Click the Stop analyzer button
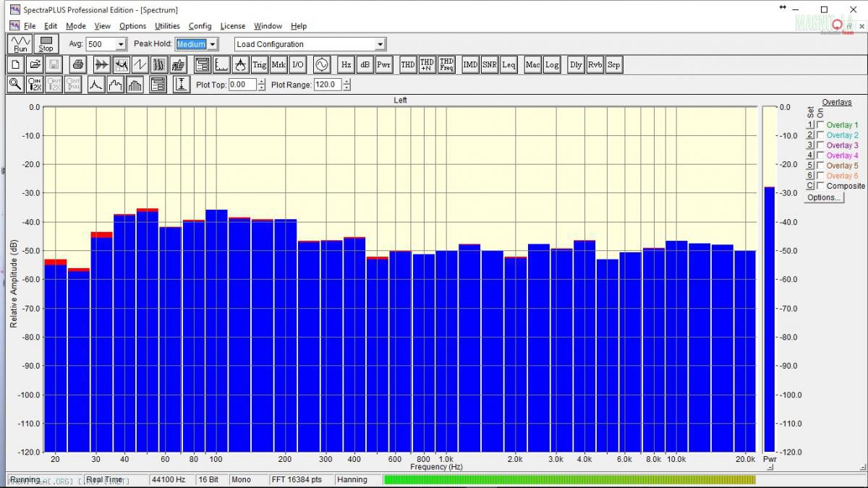Viewport: 868px width, 488px height. point(46,44)
